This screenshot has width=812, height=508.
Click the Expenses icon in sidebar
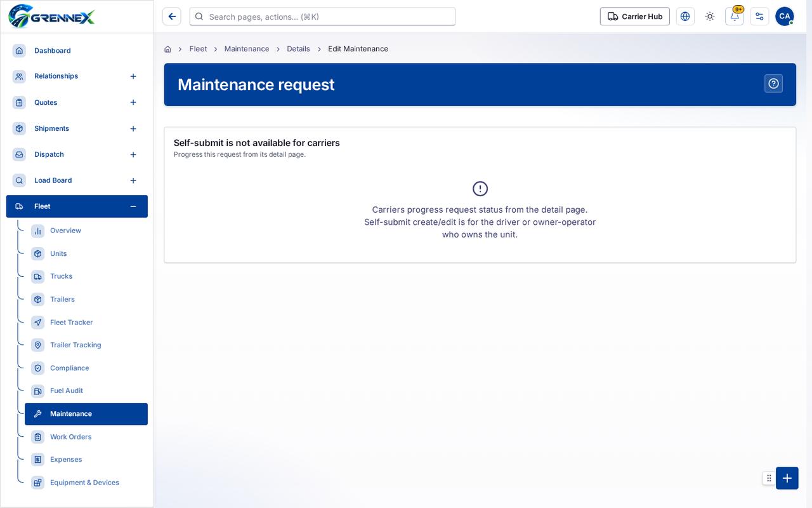(x=38, y=460)
